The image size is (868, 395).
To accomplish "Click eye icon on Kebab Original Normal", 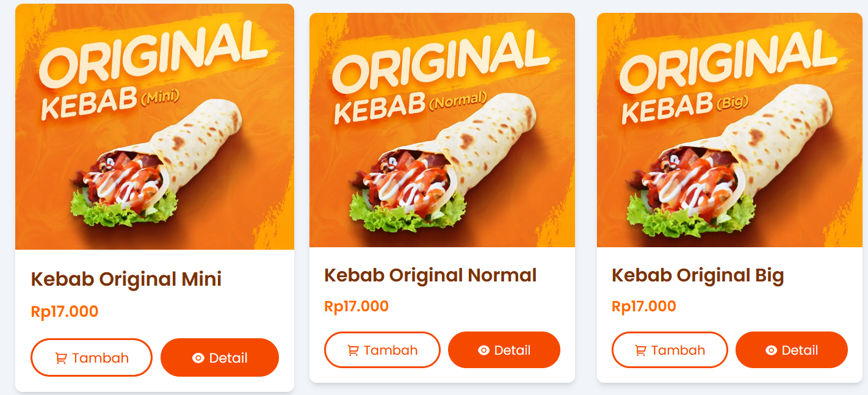I will [x=483, y=350].
